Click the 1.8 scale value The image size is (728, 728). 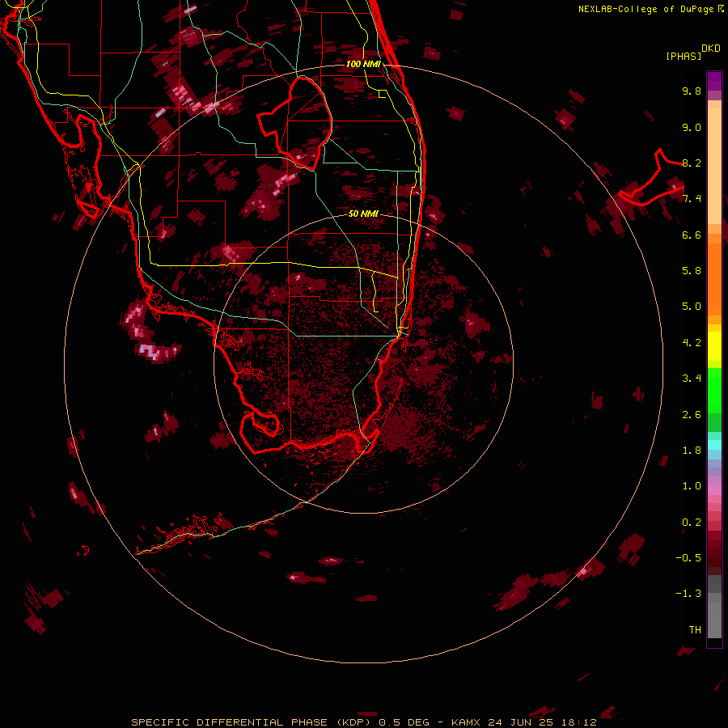click(x=692, y=451)
